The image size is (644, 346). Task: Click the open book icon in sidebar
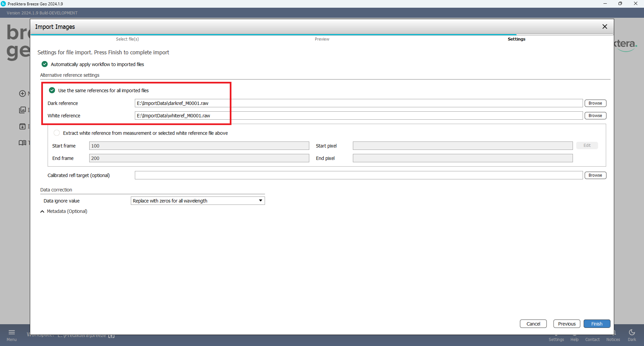(22, 143)
